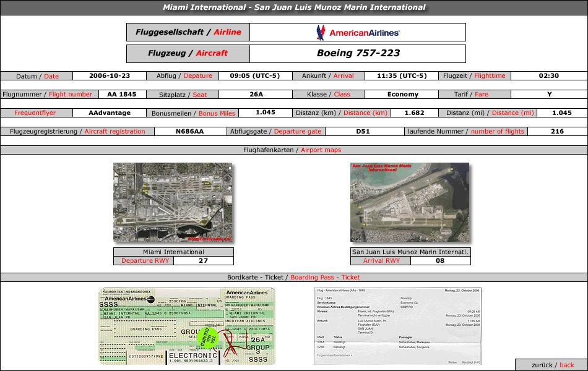Screen dimensions: 588x371
Task: Open the San Juan airport map thumbnail
Action: [x=410, y=202]
